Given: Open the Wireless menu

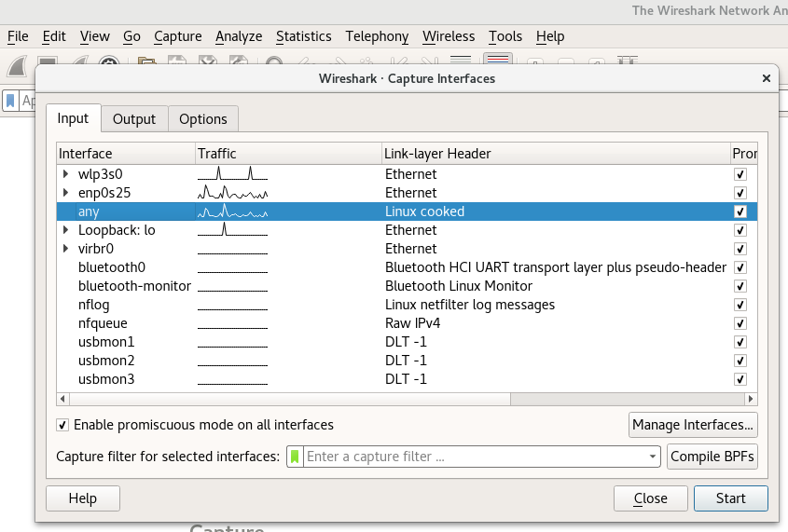Looking at the screenshot, I should 449,36.
